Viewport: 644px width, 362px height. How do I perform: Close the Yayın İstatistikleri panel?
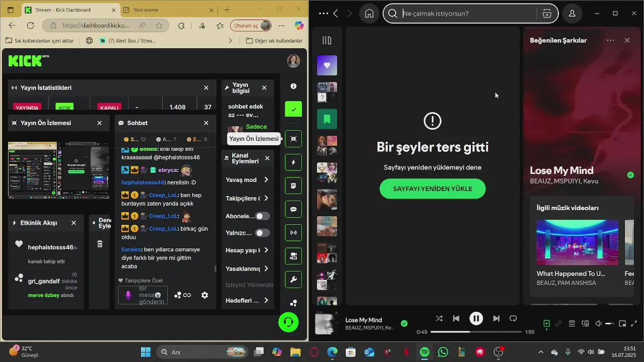click(x=206, y=87)
